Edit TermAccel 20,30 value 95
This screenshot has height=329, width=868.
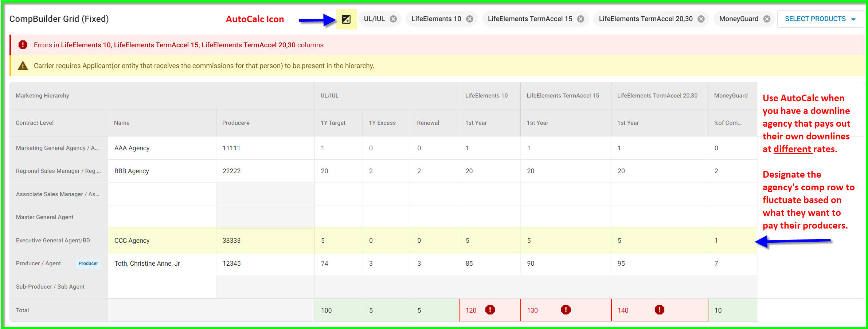click(x=660, y=263)
